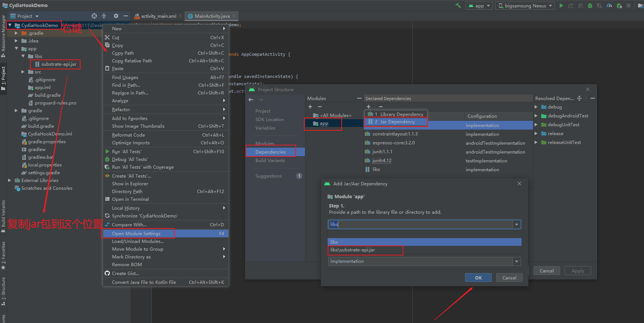Open the Favorites side tab

(x=3, y=255)
